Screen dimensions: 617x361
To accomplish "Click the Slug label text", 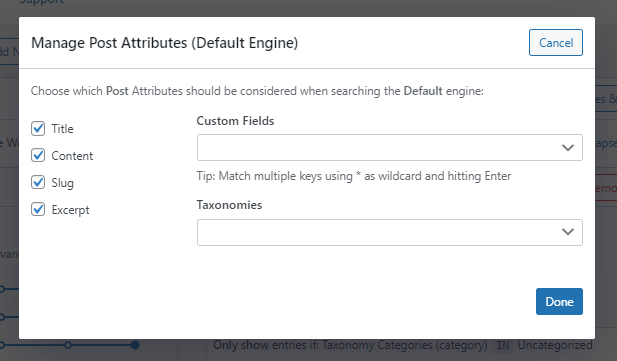I will 63,183.
